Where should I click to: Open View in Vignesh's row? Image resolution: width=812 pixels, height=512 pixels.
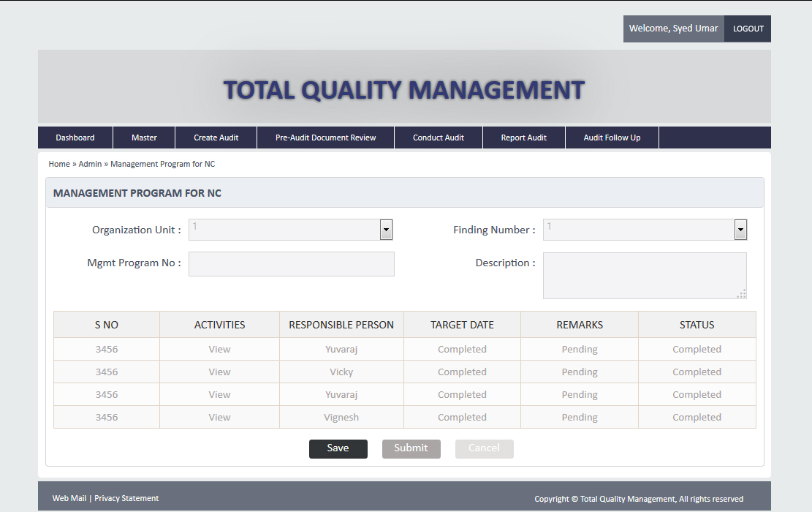point(219,417)
